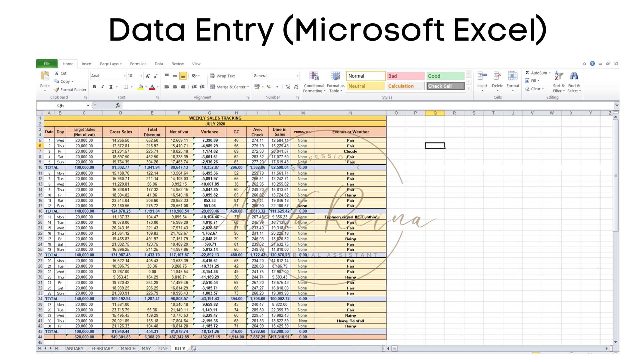Expand the Name Box dropdown arrow
The image size is (644, 362).
coord(88,106)
